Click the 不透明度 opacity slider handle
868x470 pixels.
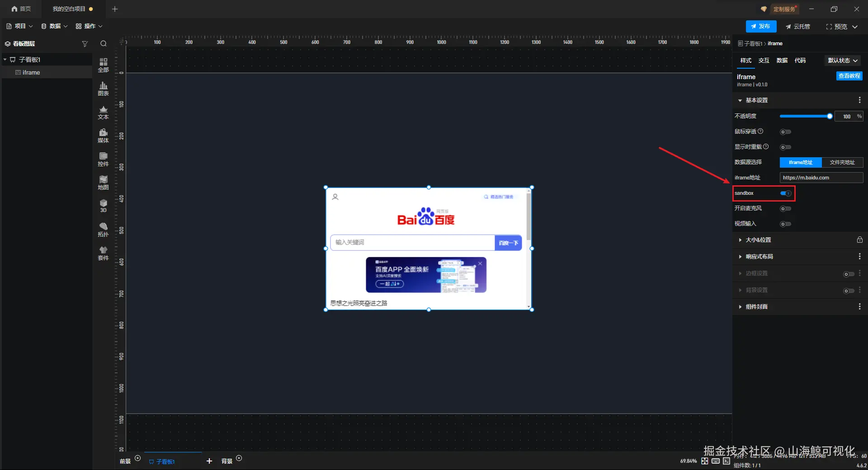[x=830, y=117]
